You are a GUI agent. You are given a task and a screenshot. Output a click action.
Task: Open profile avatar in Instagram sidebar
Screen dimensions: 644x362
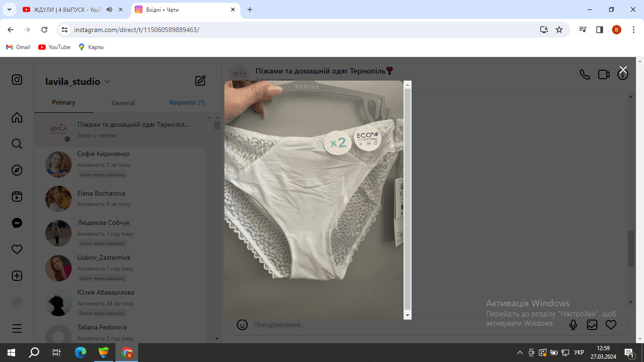pyautogui.click(x=17, y=302)
